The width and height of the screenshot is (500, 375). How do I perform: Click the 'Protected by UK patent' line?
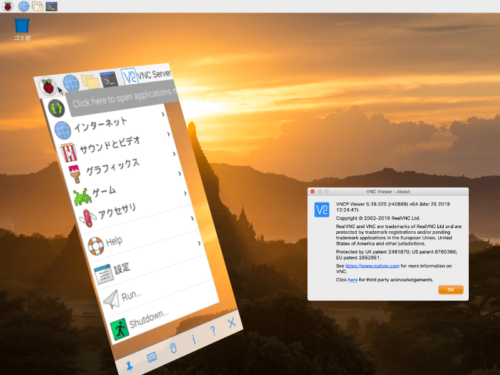pos(396,255)
